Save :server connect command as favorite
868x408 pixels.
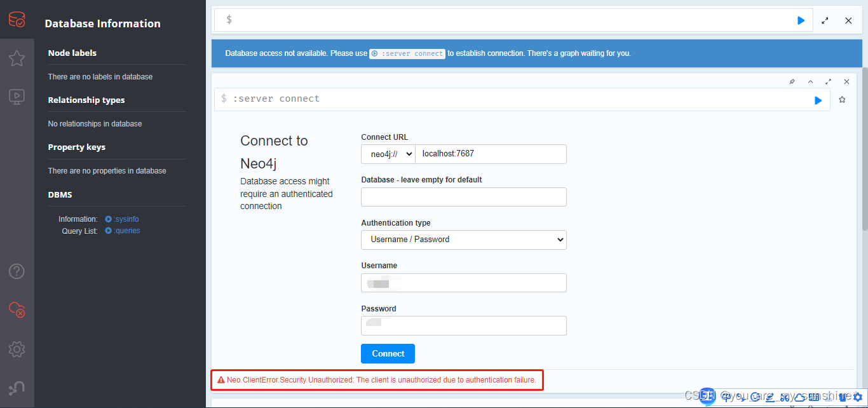(x=842, y=100)
